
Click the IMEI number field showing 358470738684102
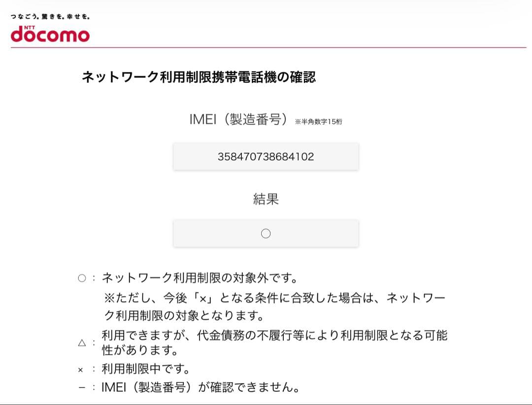(x=266, y=157)
